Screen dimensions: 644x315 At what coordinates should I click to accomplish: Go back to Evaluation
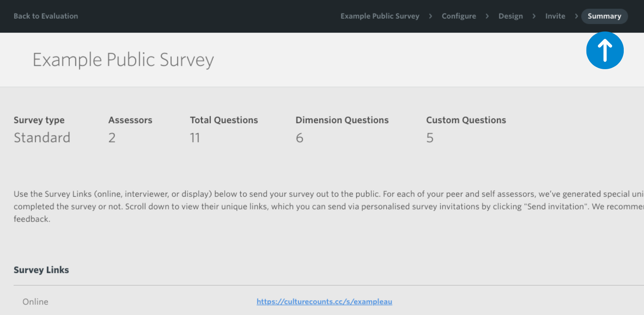click(46, 16)
